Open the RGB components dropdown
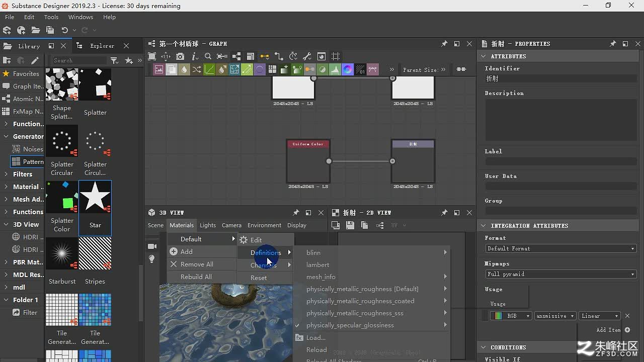Image resolution: width=644 pixels, height=362 pixels. 511,316
